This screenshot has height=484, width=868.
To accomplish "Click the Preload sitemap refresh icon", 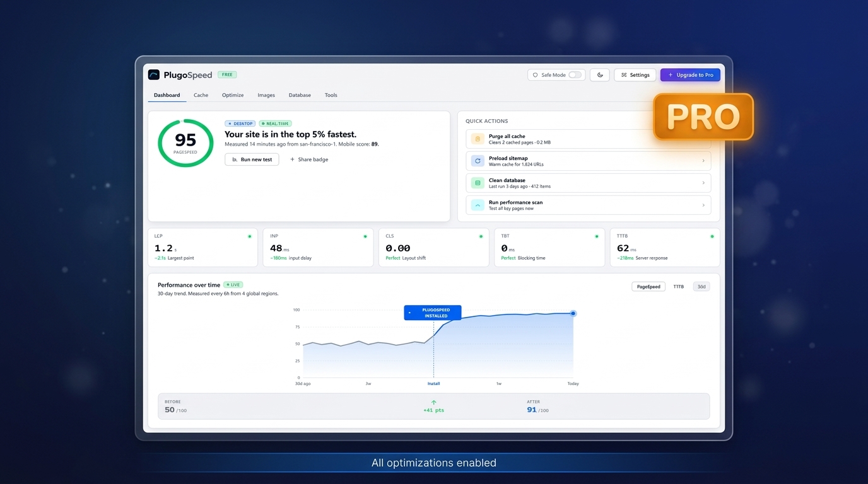I will pos(478,161).
